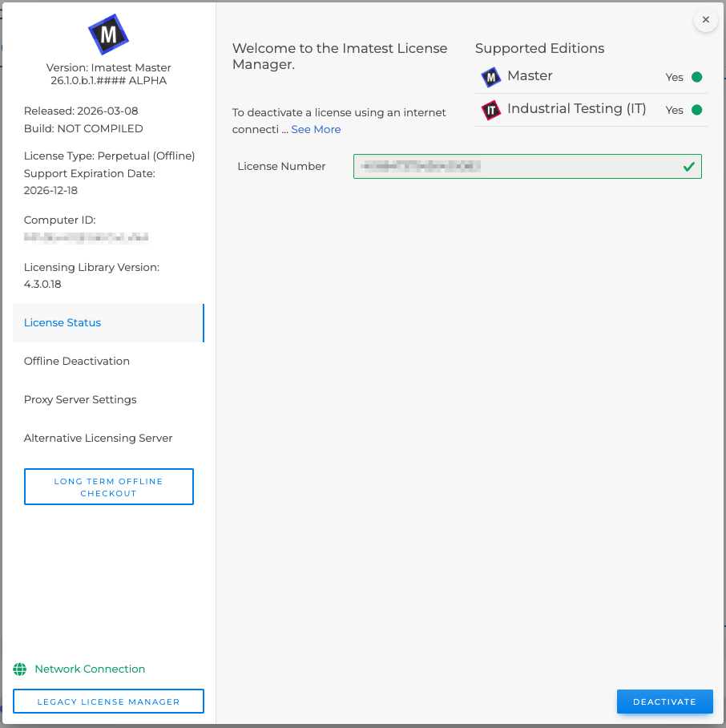Click the Master edition icon

[490, 77]
